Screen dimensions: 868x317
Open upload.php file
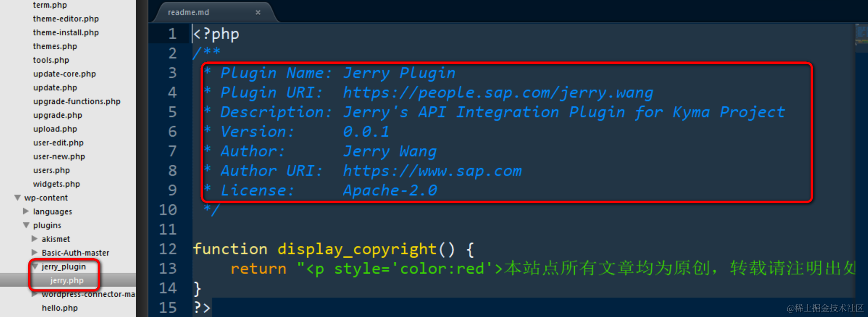(x=55, y=129)
